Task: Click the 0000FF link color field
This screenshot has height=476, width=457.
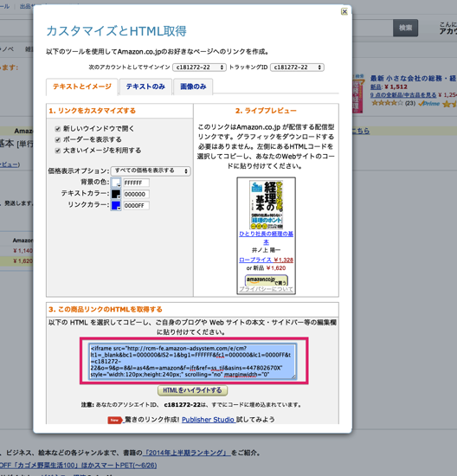Action: 136,205
